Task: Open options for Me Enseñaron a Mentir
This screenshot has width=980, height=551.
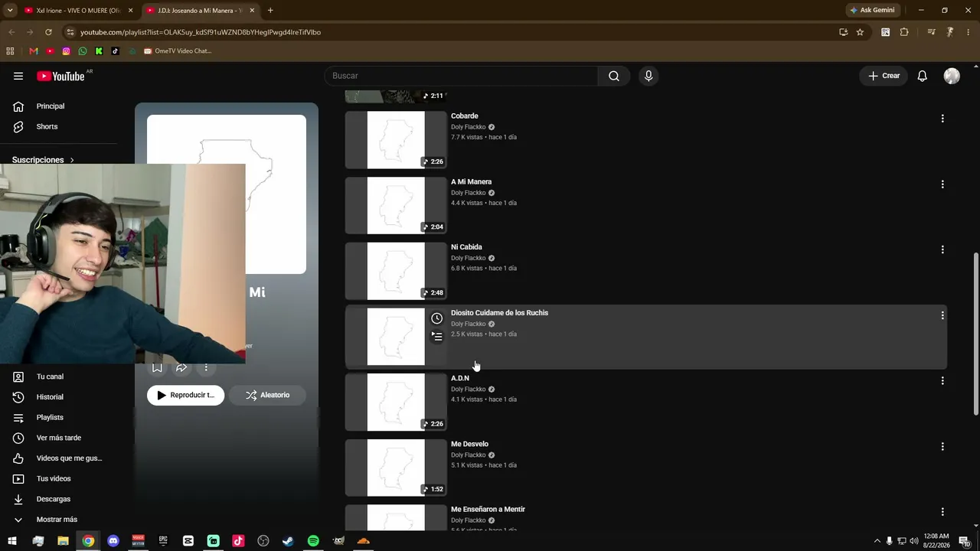Action: (942, 512)
